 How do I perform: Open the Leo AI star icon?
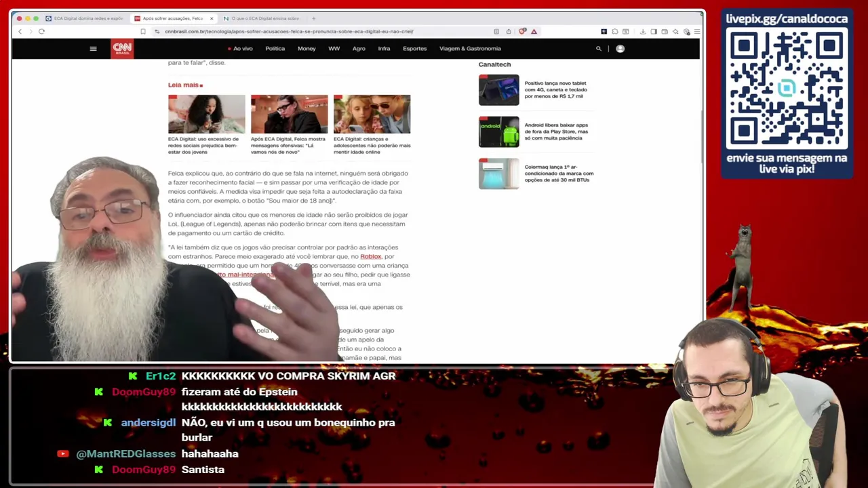675,31
